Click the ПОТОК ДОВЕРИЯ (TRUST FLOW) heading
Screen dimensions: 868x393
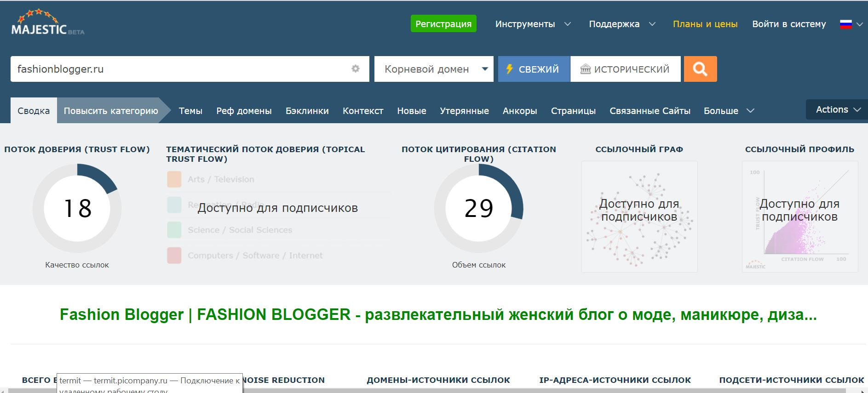click(77, 149)
